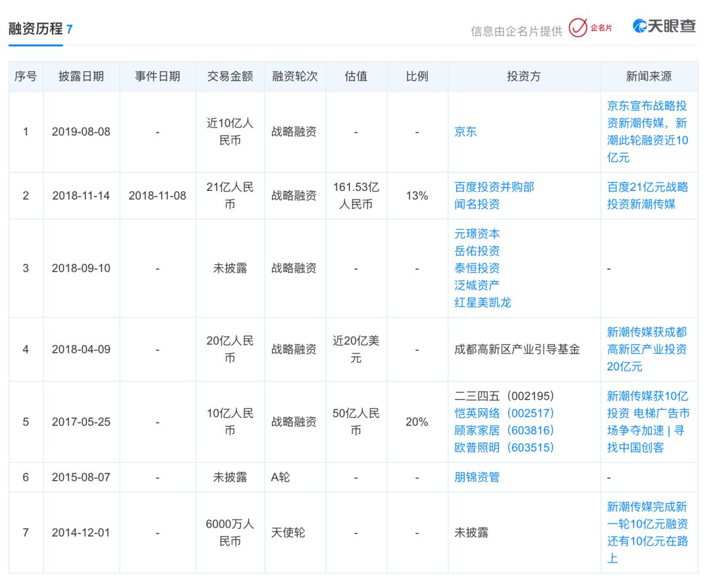Click the 事件日期 column header
The image size is (711, 588).
(x=157, y=76)
